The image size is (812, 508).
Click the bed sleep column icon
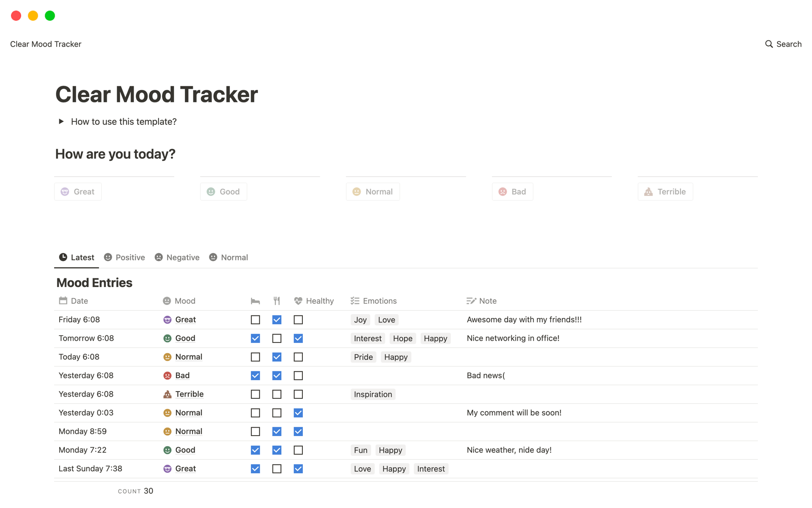point(255,301)
